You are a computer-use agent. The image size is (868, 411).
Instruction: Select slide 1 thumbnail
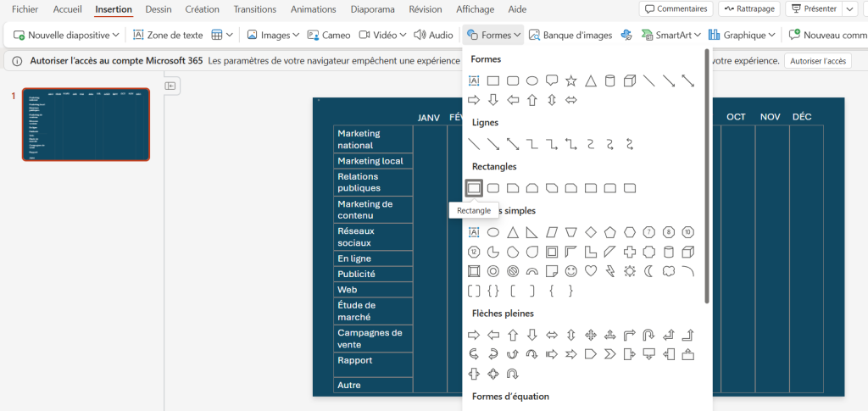pos(86,124)
